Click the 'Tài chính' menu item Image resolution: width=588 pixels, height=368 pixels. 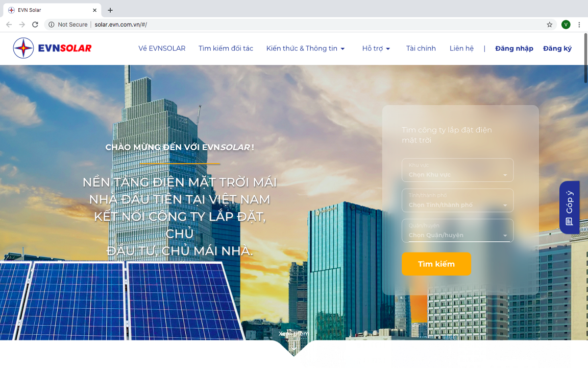(x=421, y=48)
